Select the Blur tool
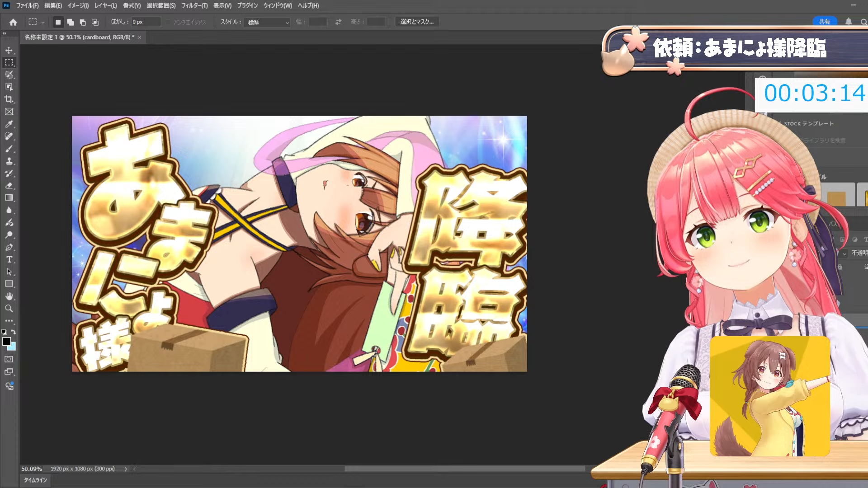This screenshot has width=868, height=488. pos(9,210)
